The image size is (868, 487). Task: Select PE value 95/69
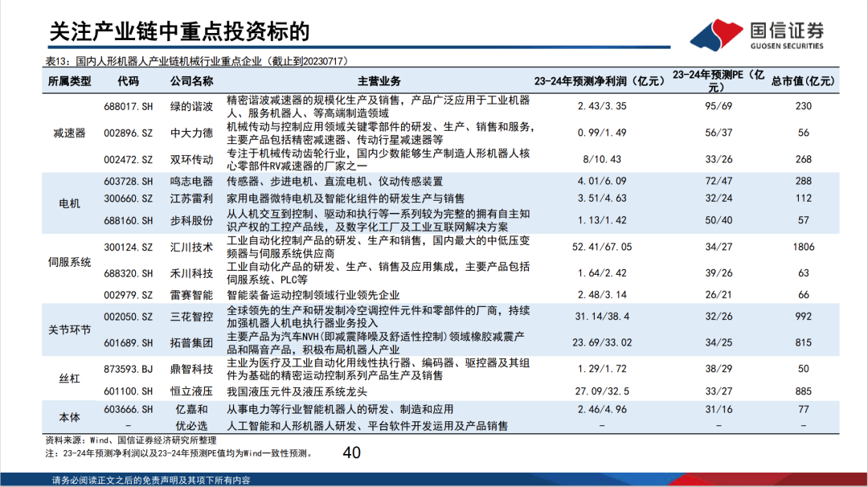[x=719, y=106]
